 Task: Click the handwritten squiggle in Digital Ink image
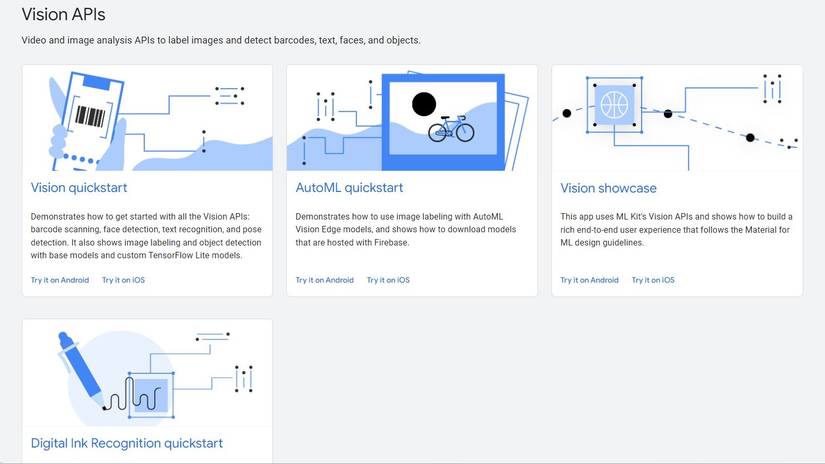[x=134, y=393]
